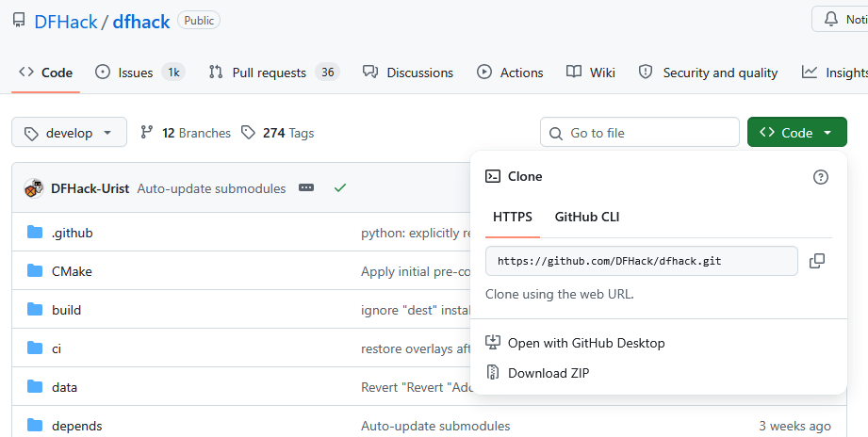
Task: Click the folder icon beside build
Action: coord(35,309)
